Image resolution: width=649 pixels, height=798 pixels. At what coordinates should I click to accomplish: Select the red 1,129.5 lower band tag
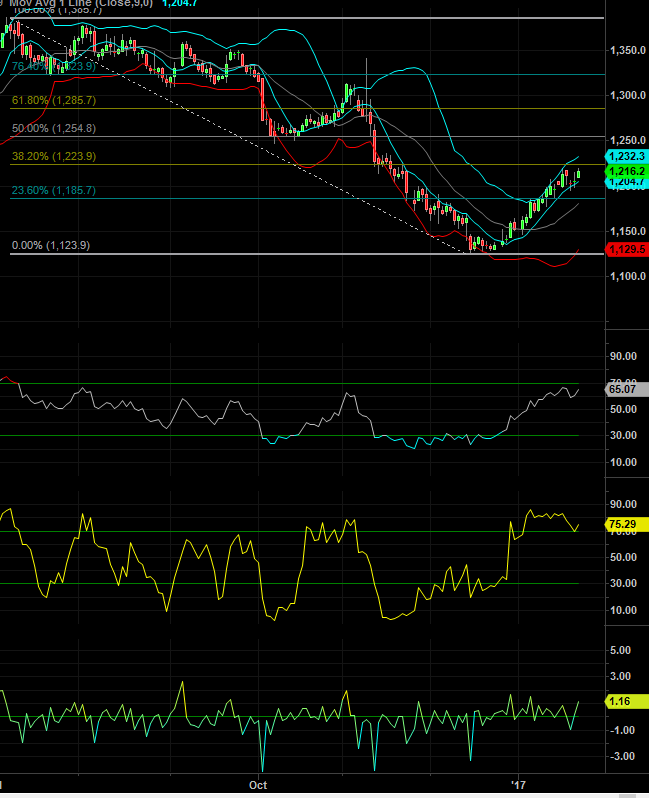(626, 249)
